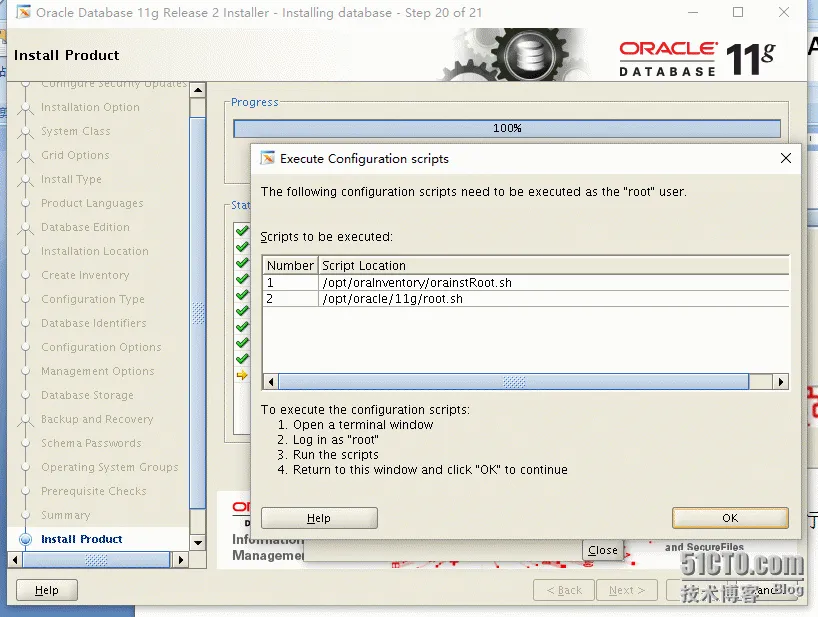Close the Execute Configuration scripts dialog

point(786,158)
